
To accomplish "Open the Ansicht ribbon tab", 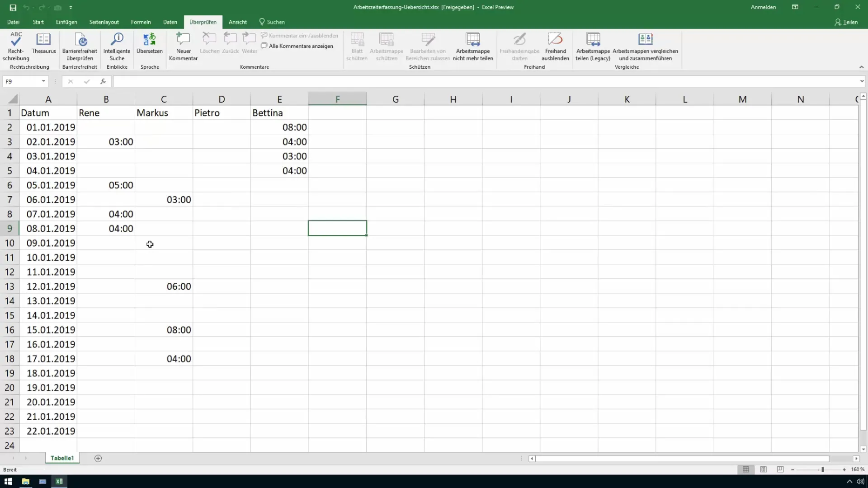I will (237, 22).
